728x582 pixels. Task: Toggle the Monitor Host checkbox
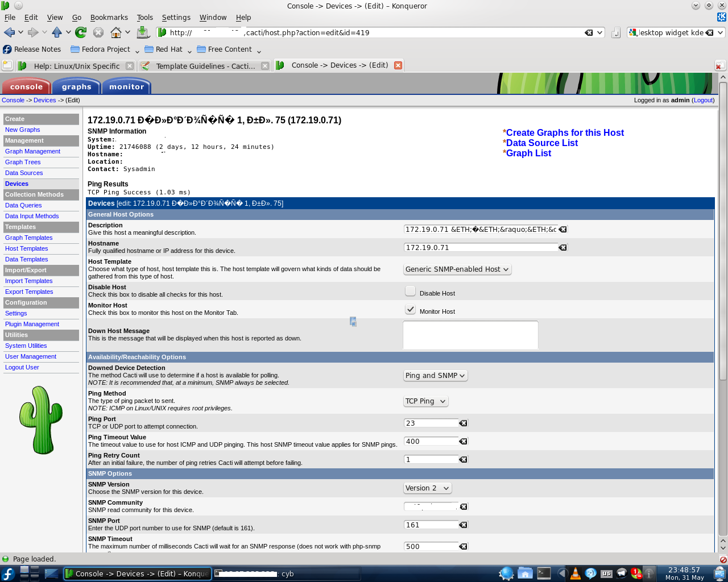(410, 309)
